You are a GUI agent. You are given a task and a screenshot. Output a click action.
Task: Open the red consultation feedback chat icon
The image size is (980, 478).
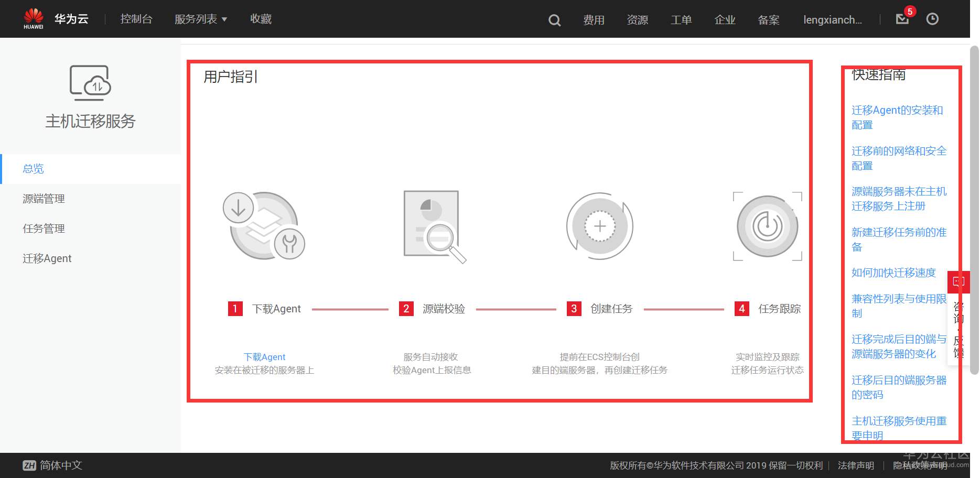click(x=959, y=281)
